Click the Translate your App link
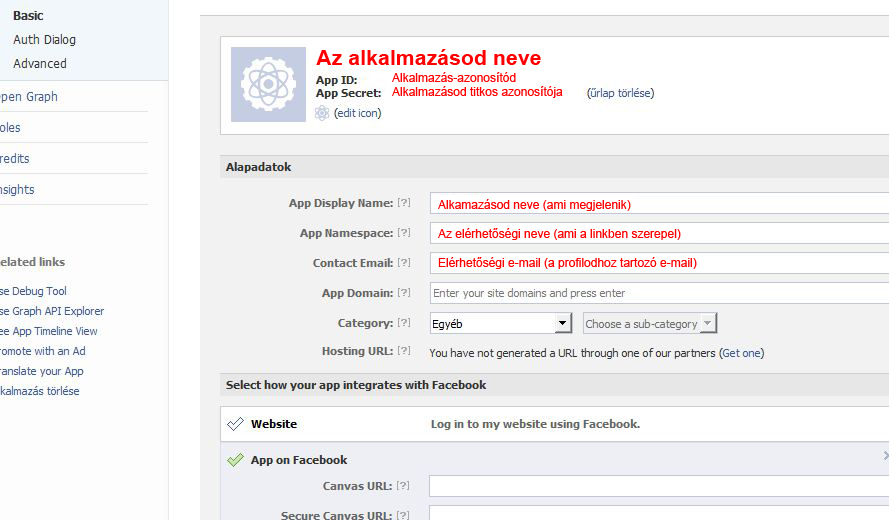The height and width of the screenshot is (520, 889). point(42,371)
